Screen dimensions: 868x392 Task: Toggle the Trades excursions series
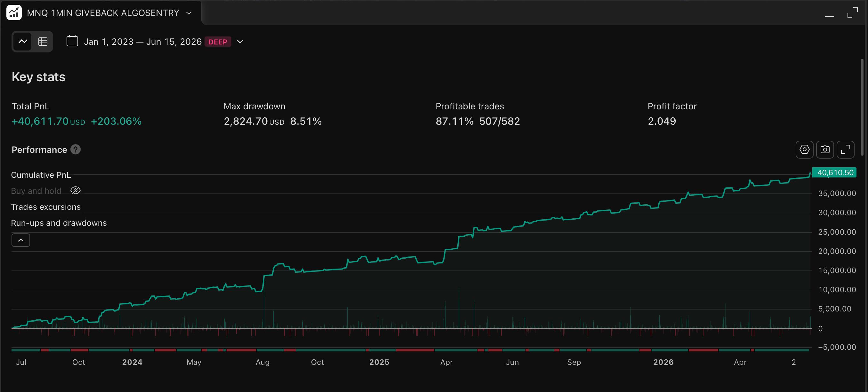pos(46,207)
